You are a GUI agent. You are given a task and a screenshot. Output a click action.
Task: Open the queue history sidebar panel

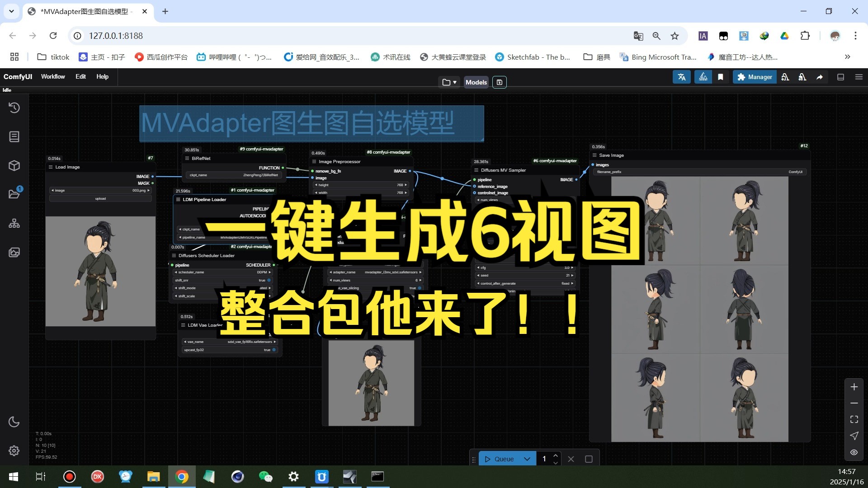pos(14,108)
